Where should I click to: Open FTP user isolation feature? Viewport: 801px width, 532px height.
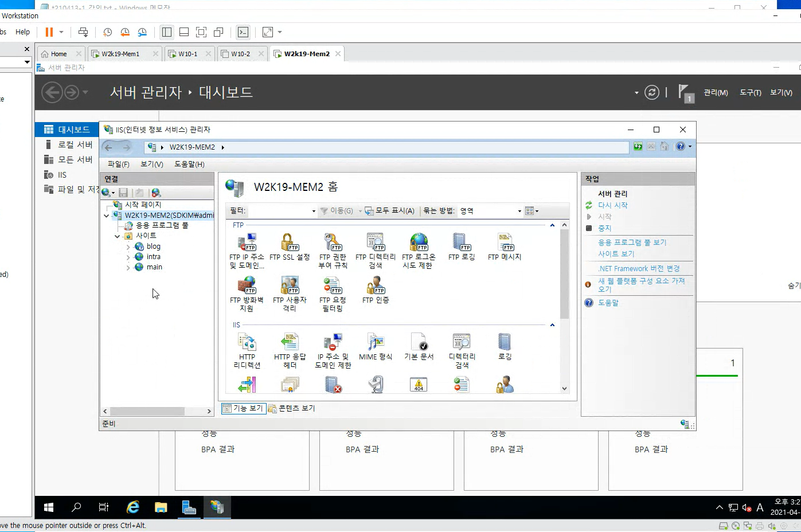(x=290, y=294)
